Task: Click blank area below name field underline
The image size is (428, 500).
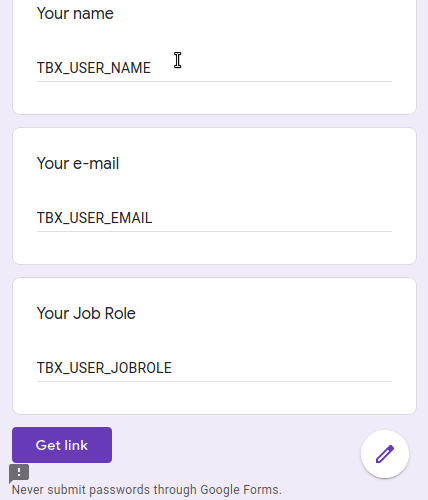Action: click(214, 97)
